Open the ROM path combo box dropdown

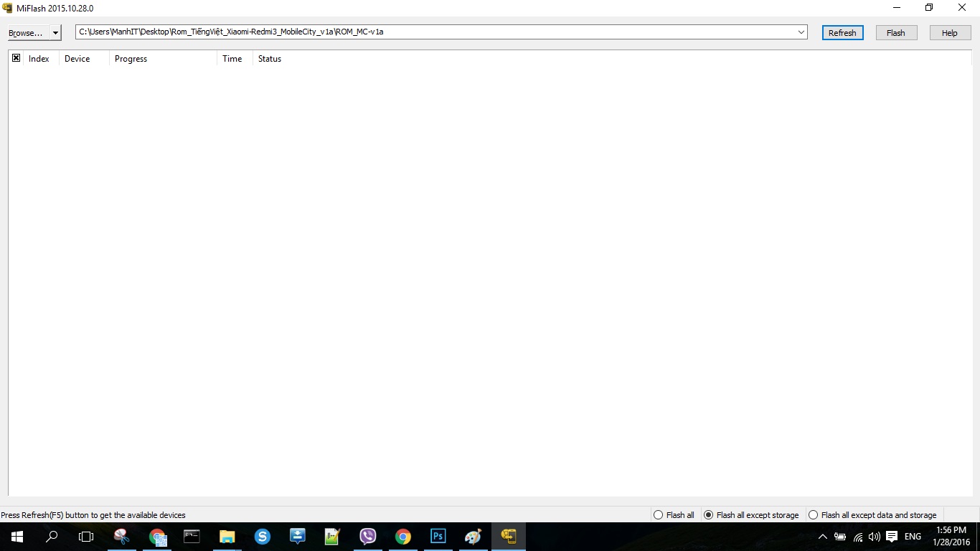point(801,32)
